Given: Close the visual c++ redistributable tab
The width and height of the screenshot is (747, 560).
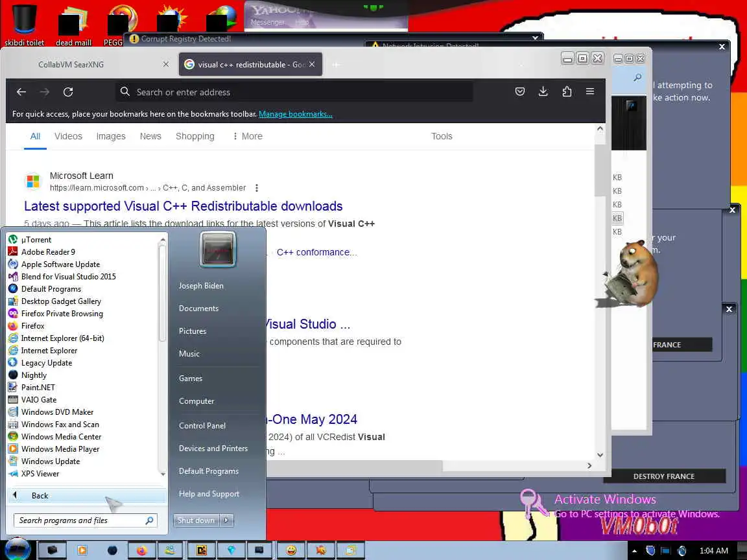Looking at the screenshot, I should pos(311,64).
